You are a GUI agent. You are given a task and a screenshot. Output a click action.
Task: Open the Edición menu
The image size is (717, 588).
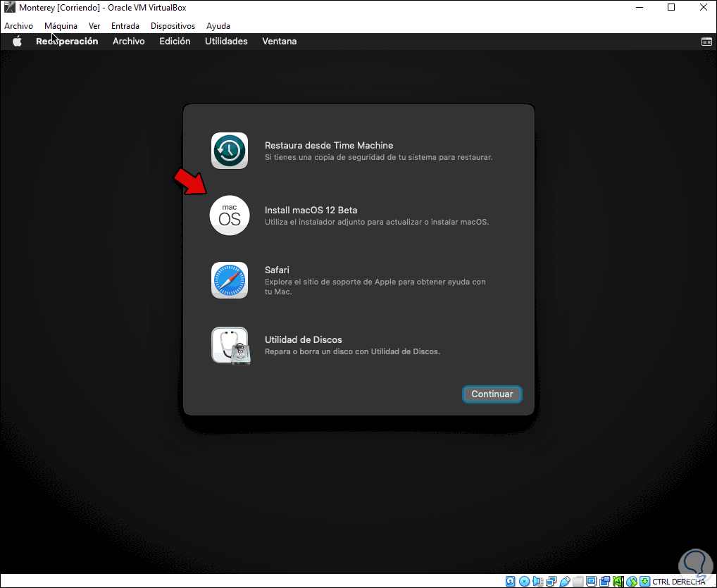(175, 41)
